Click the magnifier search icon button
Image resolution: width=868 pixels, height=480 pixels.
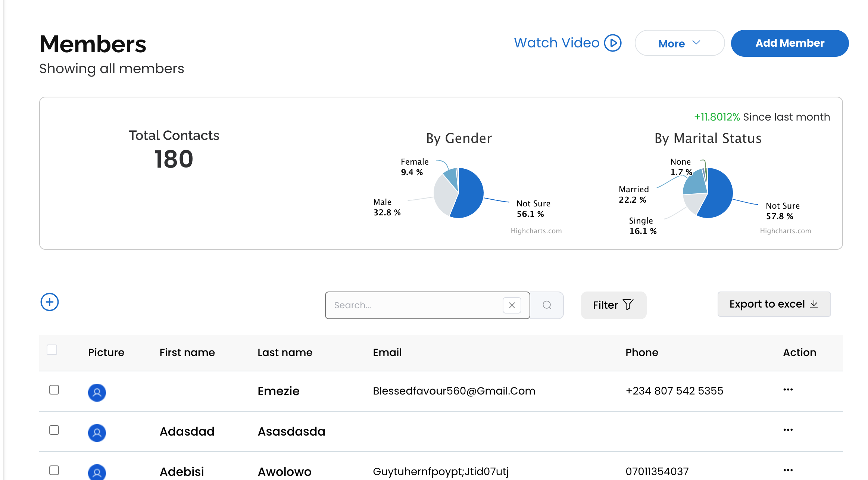[547, 305]
